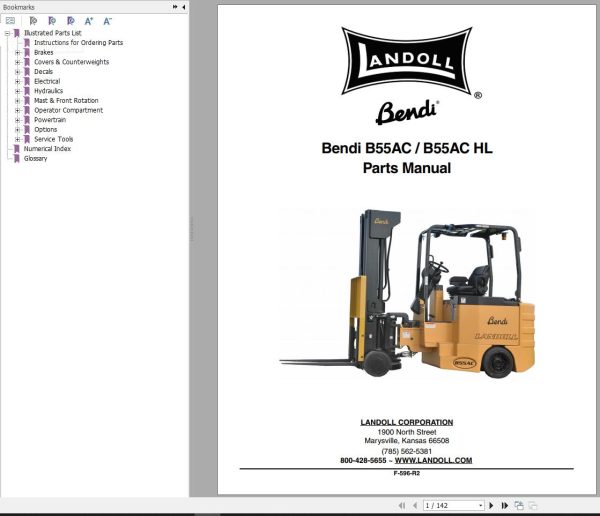Viewport: 600px width, 516px height.
Task: Click the double-arrow expand panel icon
Action: (x=175, y=7)
